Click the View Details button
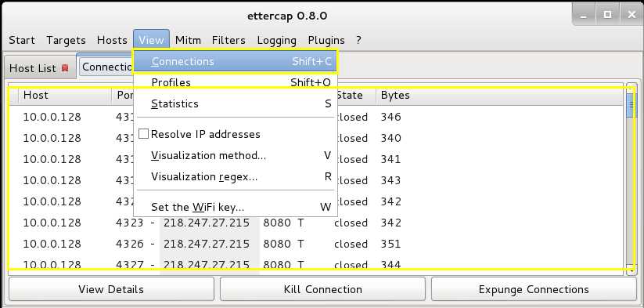The height and width of the screenshot is (308, 644). pos(111,289)
